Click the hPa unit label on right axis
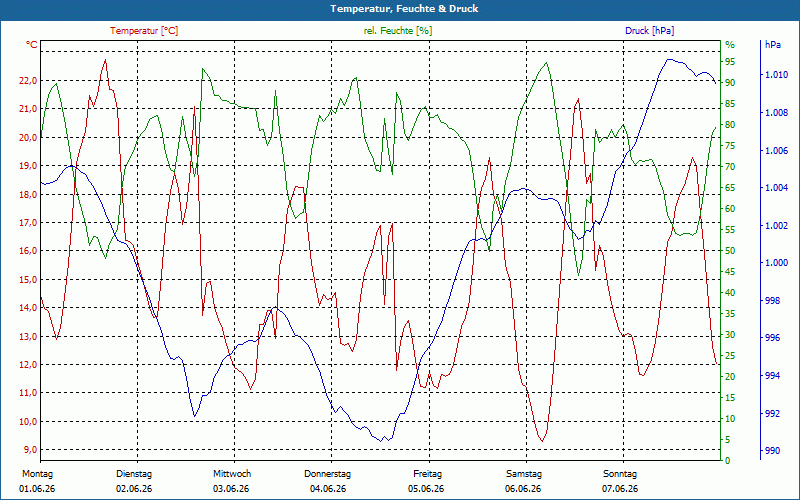 pyautogui.click(x=773, y=44)
